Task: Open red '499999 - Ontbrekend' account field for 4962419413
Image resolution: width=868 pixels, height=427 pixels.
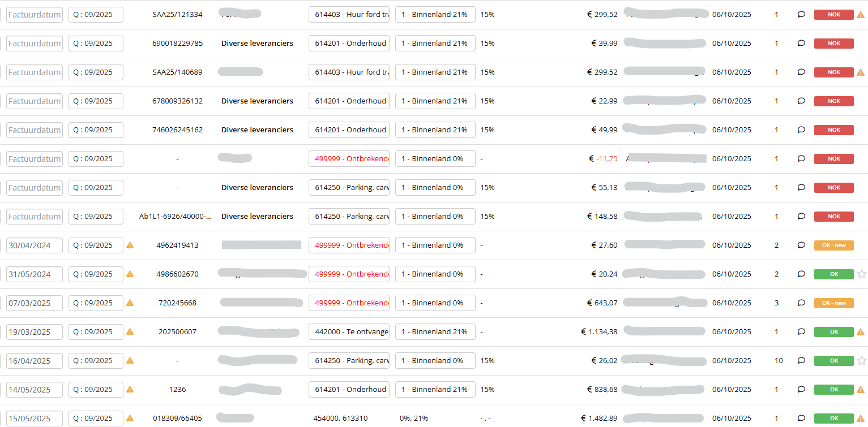Action: [349, 245]
